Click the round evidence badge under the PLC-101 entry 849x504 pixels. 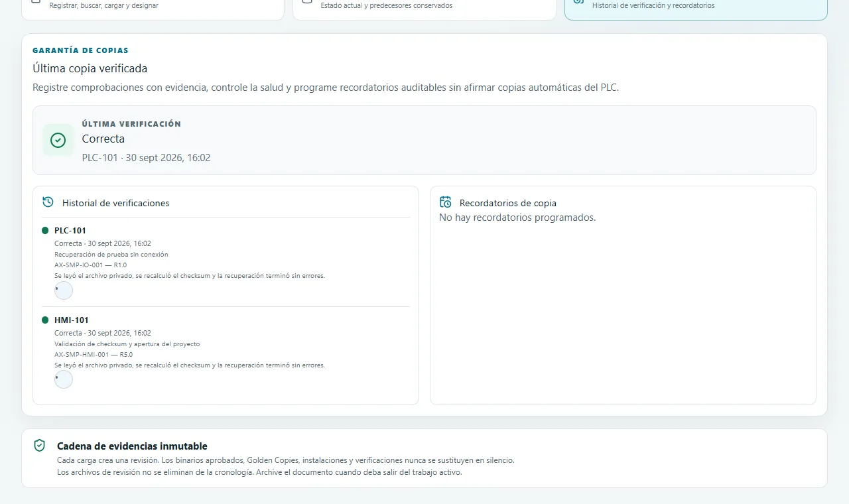pyautogui.click(x=64, y=290)
